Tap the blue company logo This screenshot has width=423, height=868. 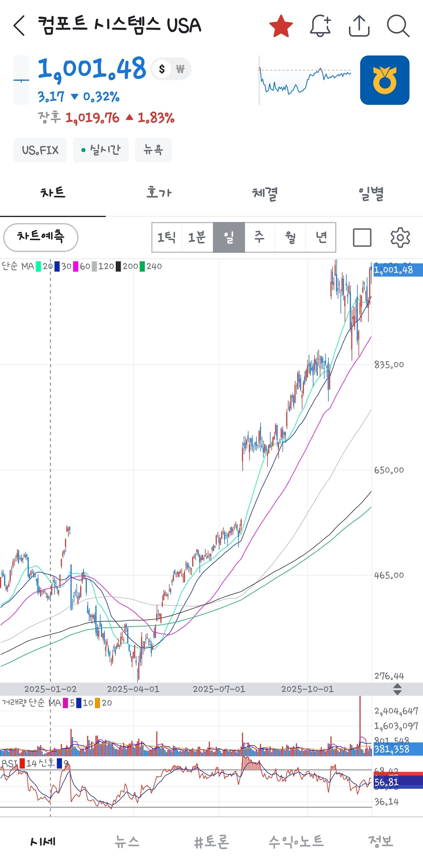385,80
